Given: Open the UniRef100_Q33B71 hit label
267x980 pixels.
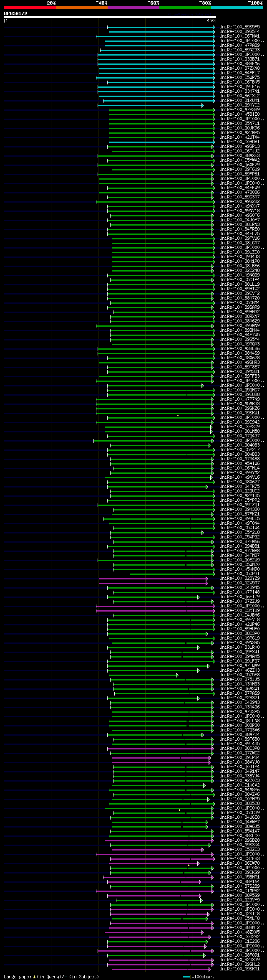Looking at the screenshot, I should pos(239,59).
